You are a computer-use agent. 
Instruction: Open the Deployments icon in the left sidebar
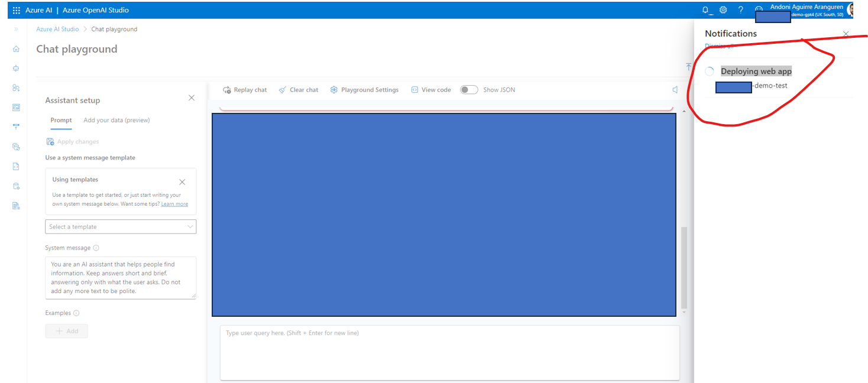pyautogui.click(x=16, y=126)
